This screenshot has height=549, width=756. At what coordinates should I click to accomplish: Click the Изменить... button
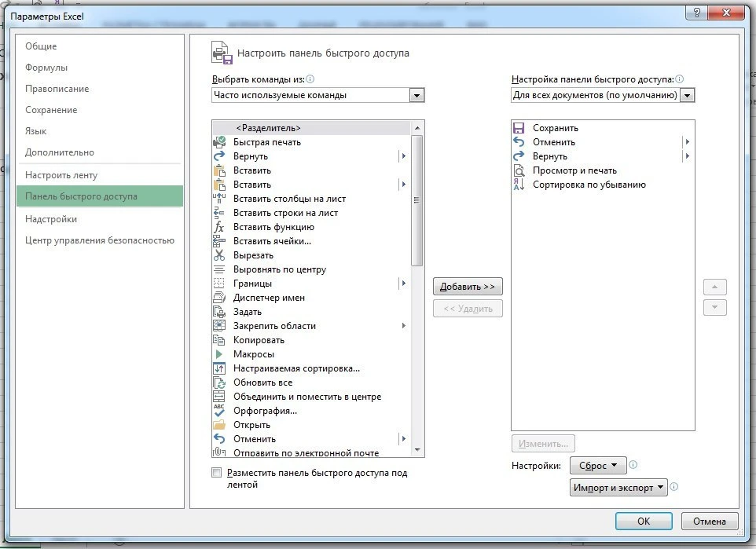pos(543,444)
